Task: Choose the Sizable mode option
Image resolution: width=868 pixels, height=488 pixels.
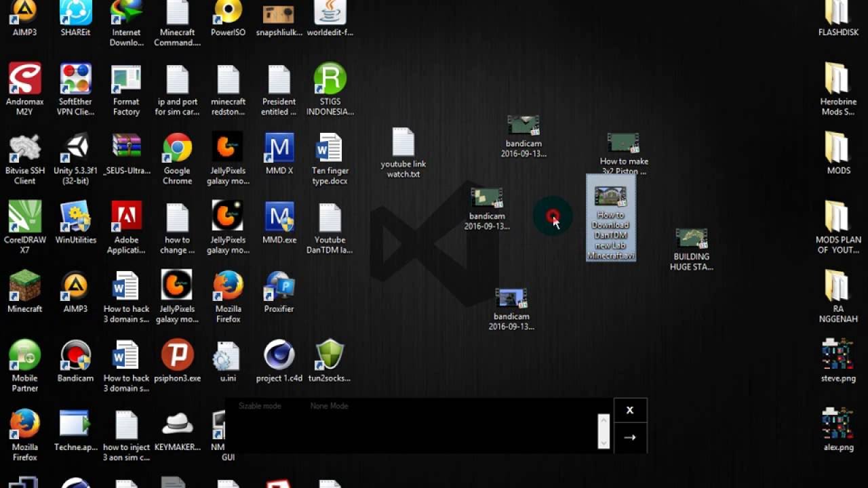Action: [x=260, y=406]
